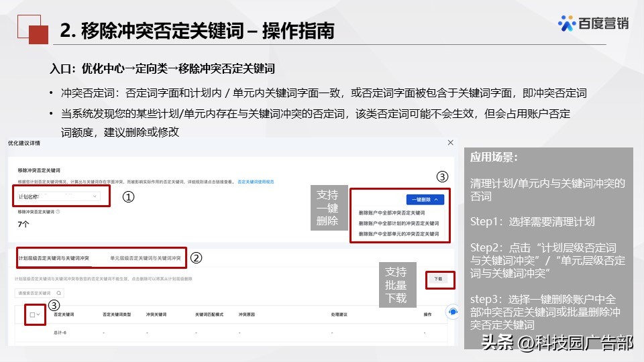Click the 关键词匹配模式 column header
The image size is (644, 362).
tap(209, 314)
